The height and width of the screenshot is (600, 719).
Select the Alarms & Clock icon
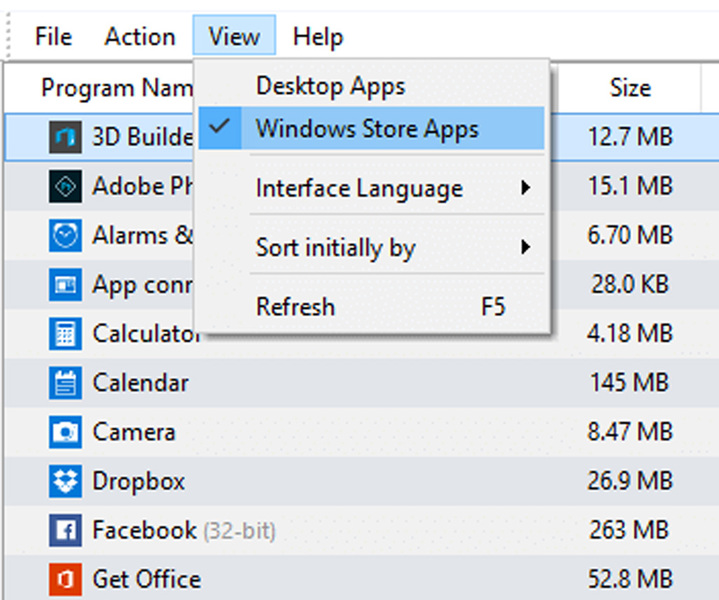[x=65, y=235]
